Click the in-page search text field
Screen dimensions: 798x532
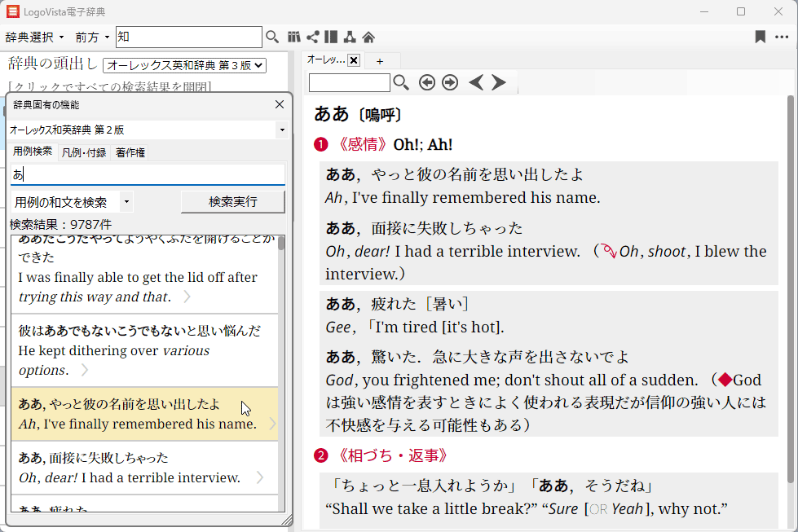pos(349,82)
